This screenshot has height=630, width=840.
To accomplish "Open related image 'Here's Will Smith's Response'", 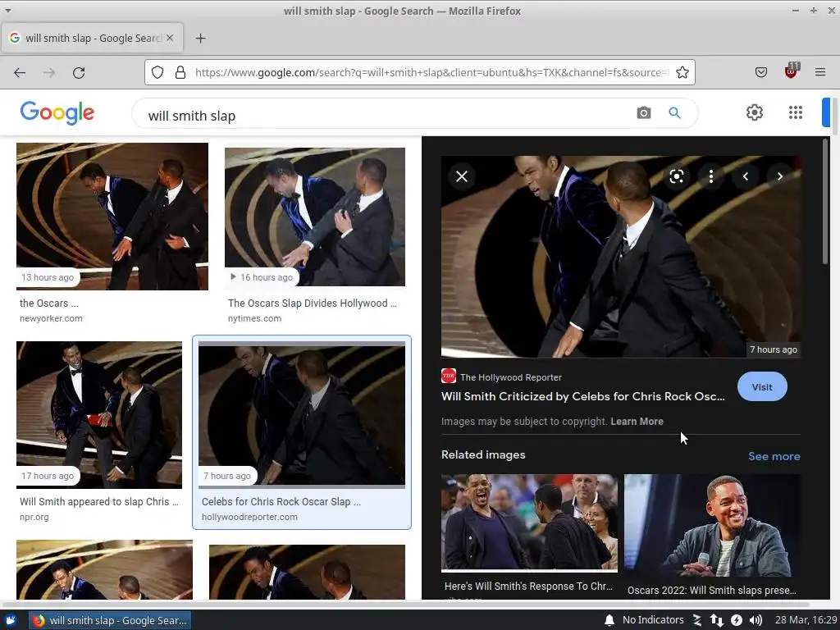I will click(529, 523).
